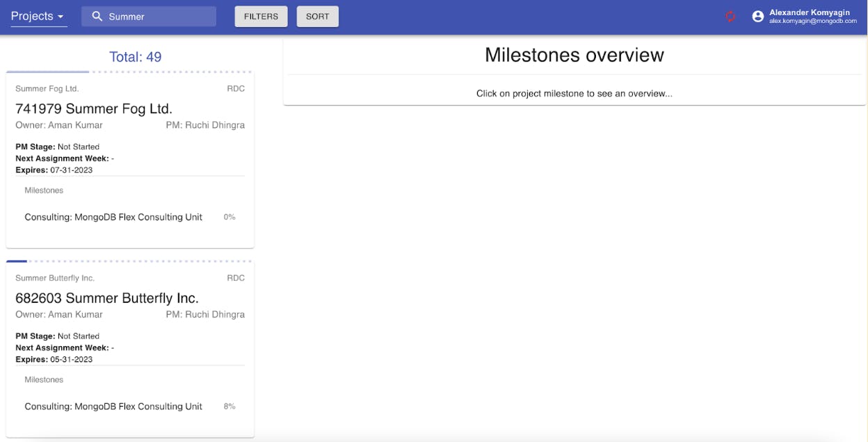Click the 0% milestone completion value
Image resolution: width=868 pixels, height=442 pixels.
tap(230, 217)
